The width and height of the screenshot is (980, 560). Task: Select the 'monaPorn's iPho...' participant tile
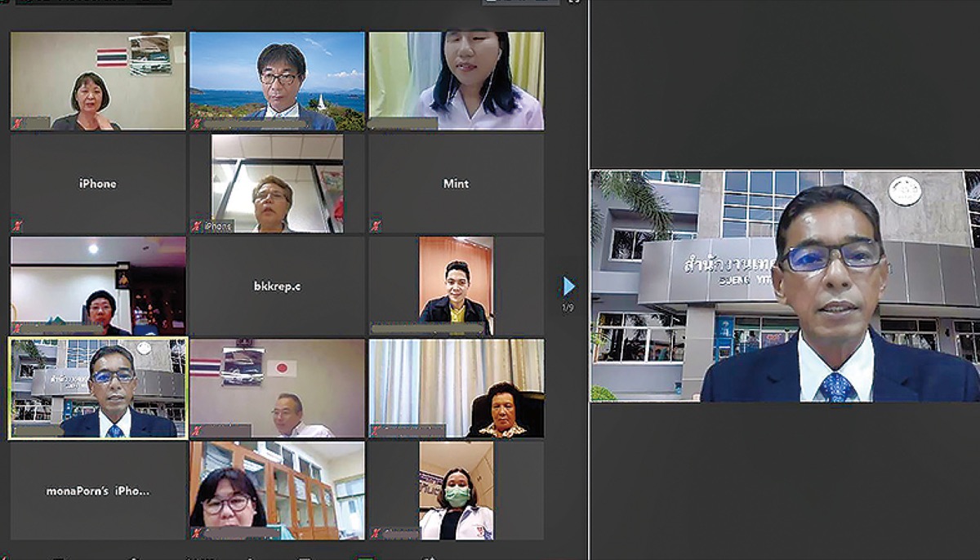[x=98, y=491]
